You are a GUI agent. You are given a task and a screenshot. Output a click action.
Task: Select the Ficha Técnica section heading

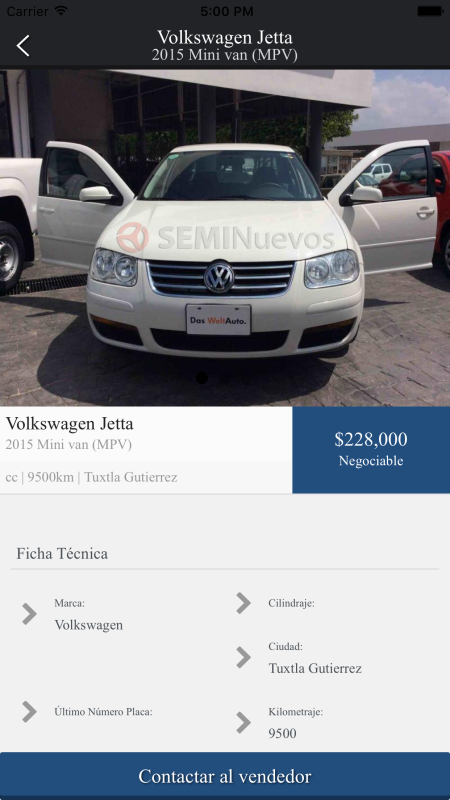[62, 554]
